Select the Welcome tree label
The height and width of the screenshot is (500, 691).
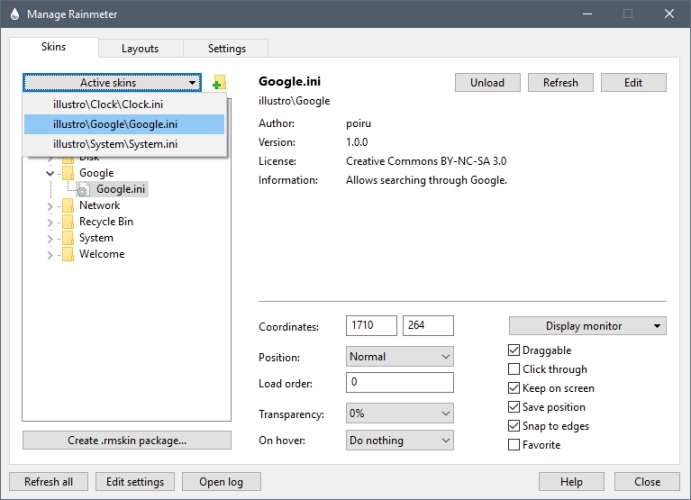click(102, 254)
